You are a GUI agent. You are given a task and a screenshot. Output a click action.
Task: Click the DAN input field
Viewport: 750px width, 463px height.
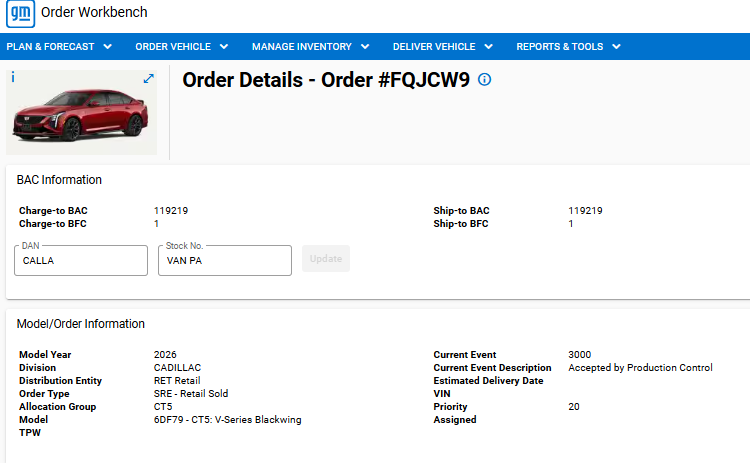81,261
